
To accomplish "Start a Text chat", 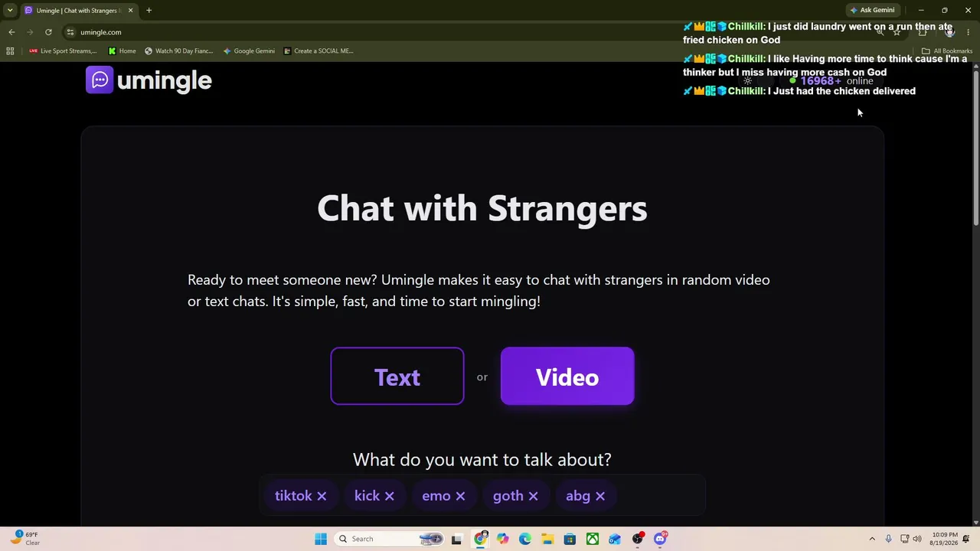I will 397,376.
